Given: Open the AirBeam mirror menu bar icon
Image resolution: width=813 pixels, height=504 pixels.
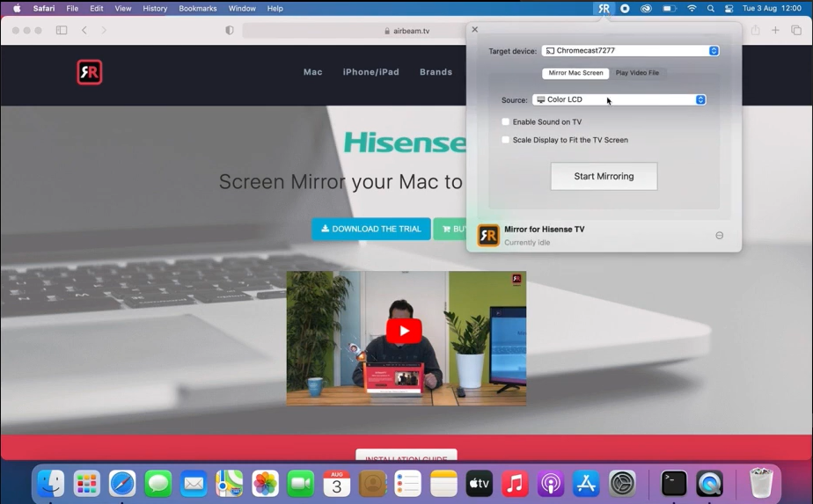Looking at the screenshot, I should [x=604, y=8].
